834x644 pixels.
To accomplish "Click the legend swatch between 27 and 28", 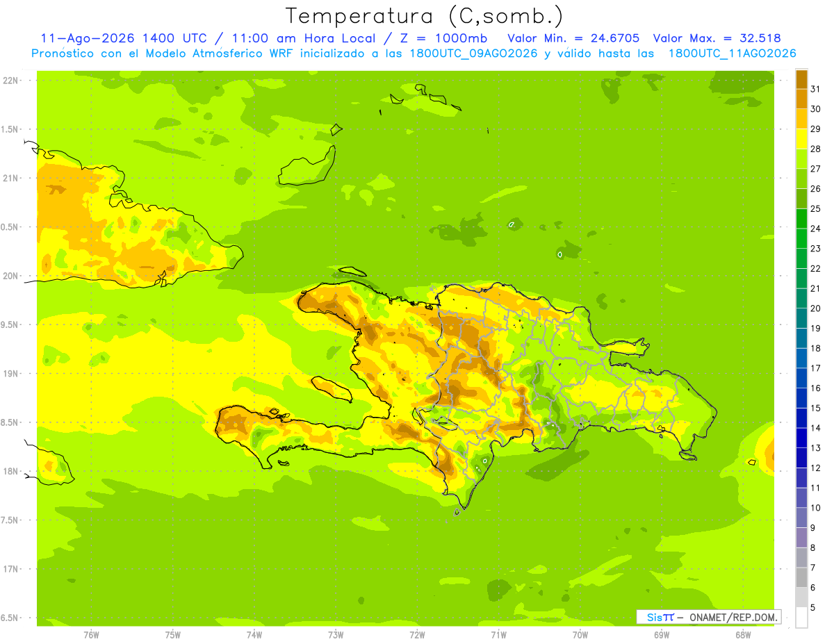I will [x=801, y=158].
